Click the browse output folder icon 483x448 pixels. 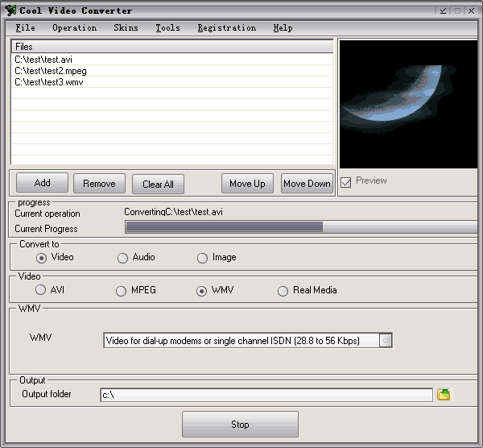coord(444,395)
